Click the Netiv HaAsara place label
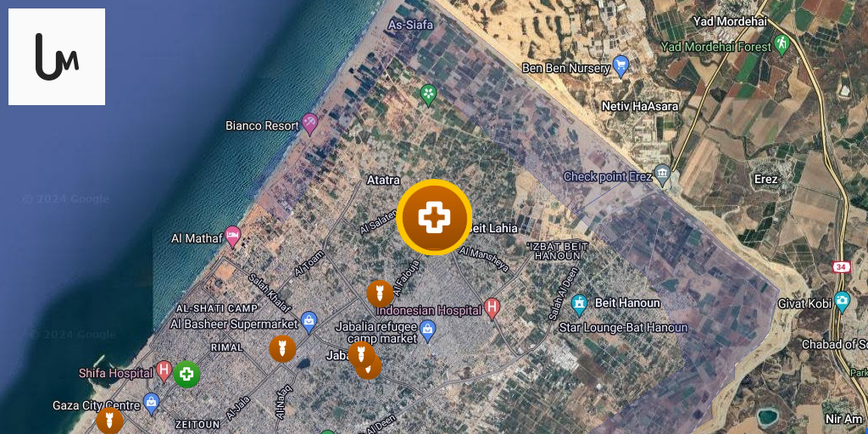The height and width of the screenshot is (434, 868). coord(639,106)
